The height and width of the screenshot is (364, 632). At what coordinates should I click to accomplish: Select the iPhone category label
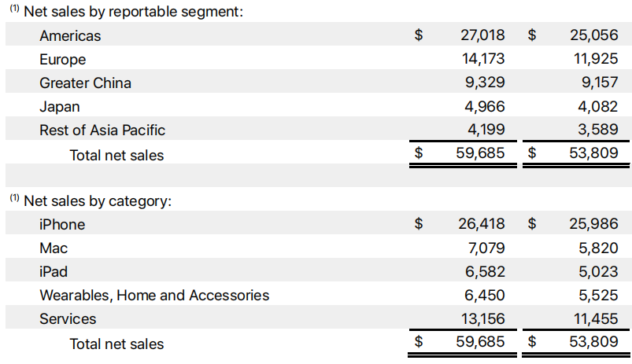click(x=62, y=224)
